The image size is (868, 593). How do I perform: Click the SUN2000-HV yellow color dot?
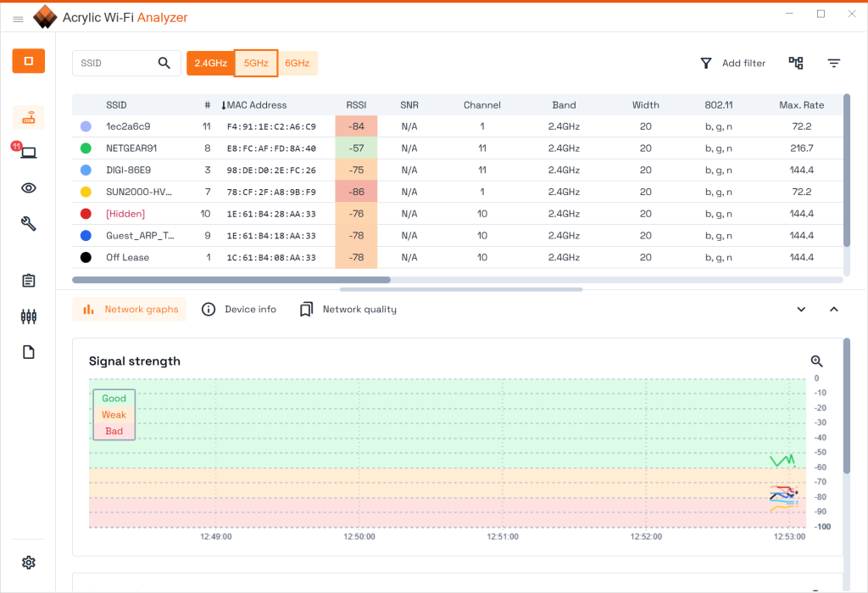pyautogui.click(x=86, y=192)
